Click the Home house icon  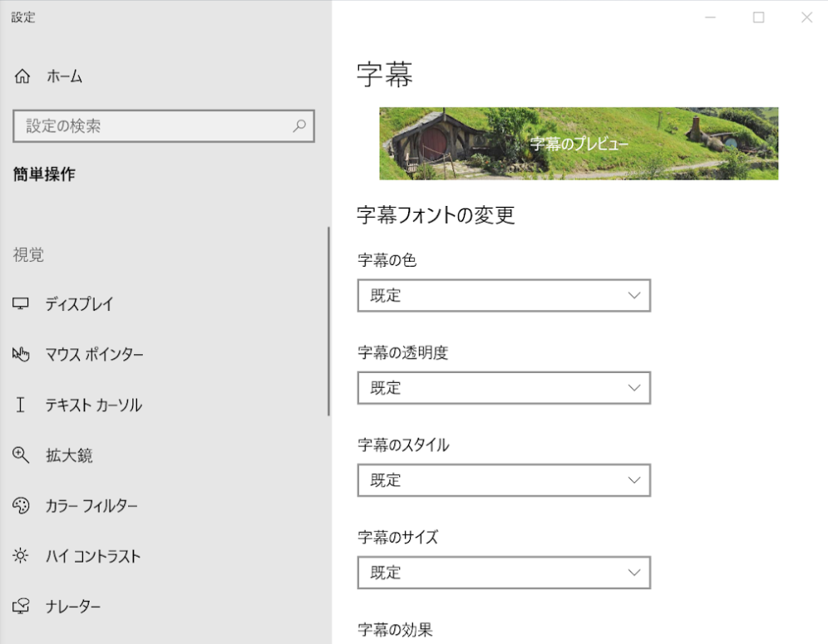pos(22,76)
